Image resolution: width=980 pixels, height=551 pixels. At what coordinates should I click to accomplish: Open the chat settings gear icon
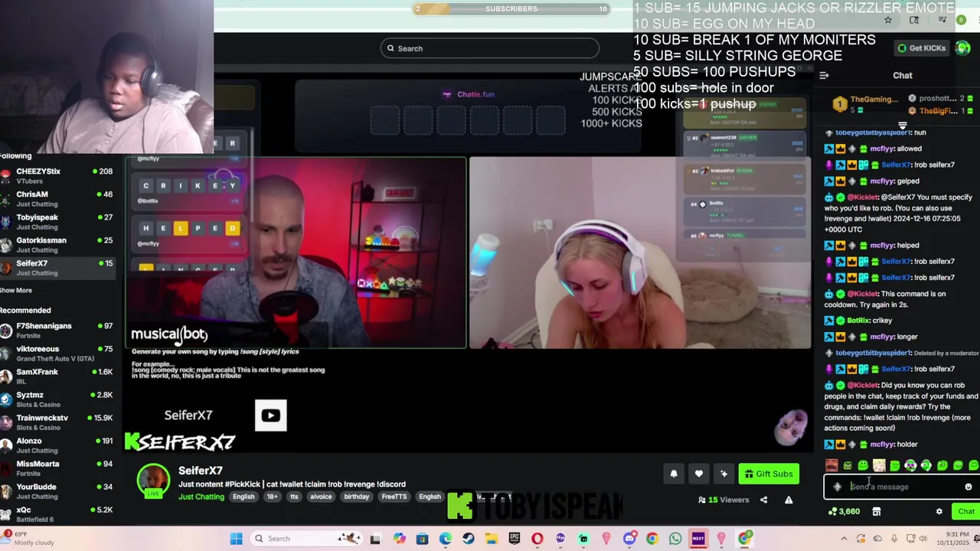(x=939, y=511)
